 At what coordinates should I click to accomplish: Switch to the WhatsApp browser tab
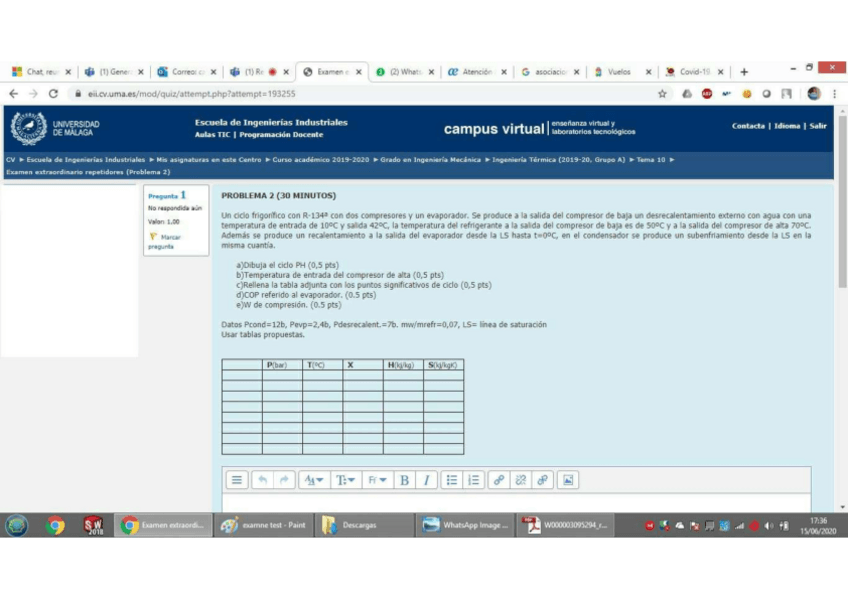click(405, 72)
